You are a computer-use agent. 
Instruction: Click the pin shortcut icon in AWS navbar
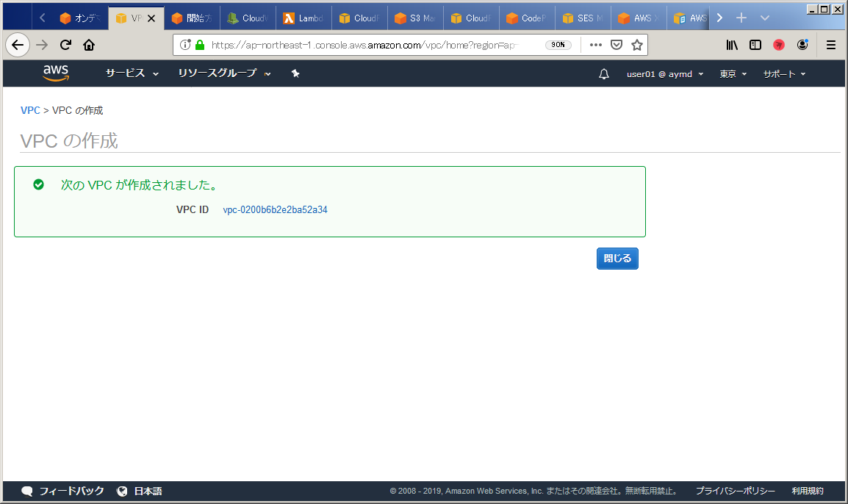(295, 73)
